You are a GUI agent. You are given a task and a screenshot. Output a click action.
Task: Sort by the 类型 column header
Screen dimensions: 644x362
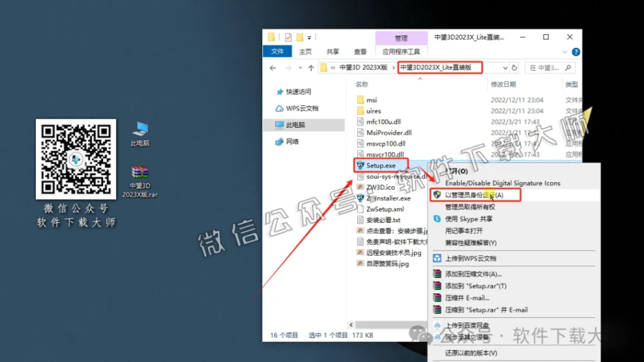point(571,84)
